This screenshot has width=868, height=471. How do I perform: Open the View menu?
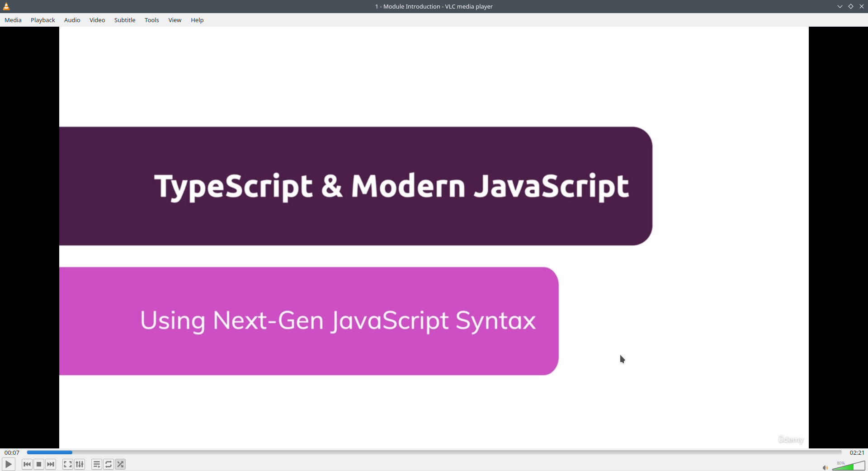coord(175,20)
